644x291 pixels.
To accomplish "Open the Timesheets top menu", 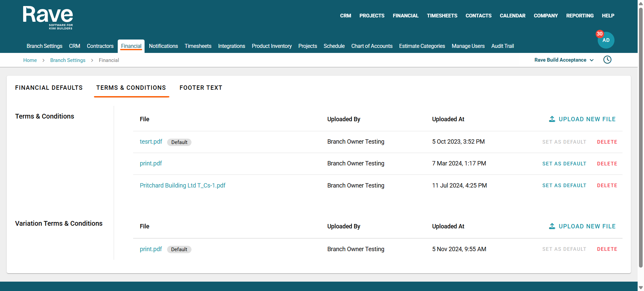I will tap(442, 16).
